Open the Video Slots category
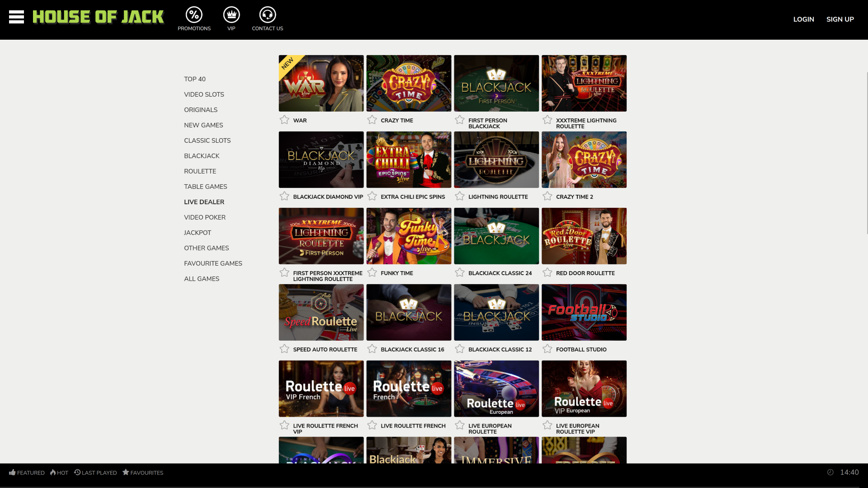The width and height of the screenshot is (868, 488). pos(204,94)
